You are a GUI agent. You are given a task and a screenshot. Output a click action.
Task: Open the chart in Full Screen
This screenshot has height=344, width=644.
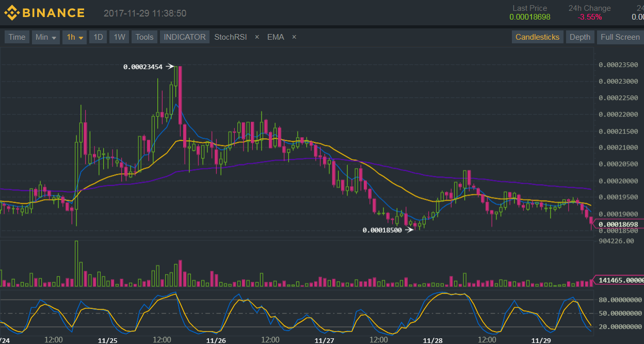pyautogui.click(x=620, y=37)
